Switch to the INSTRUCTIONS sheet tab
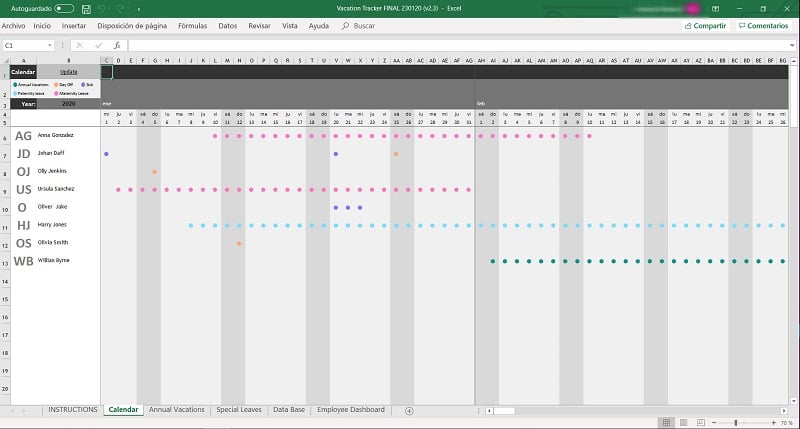 pyautogui.click(x=72, y=410)
